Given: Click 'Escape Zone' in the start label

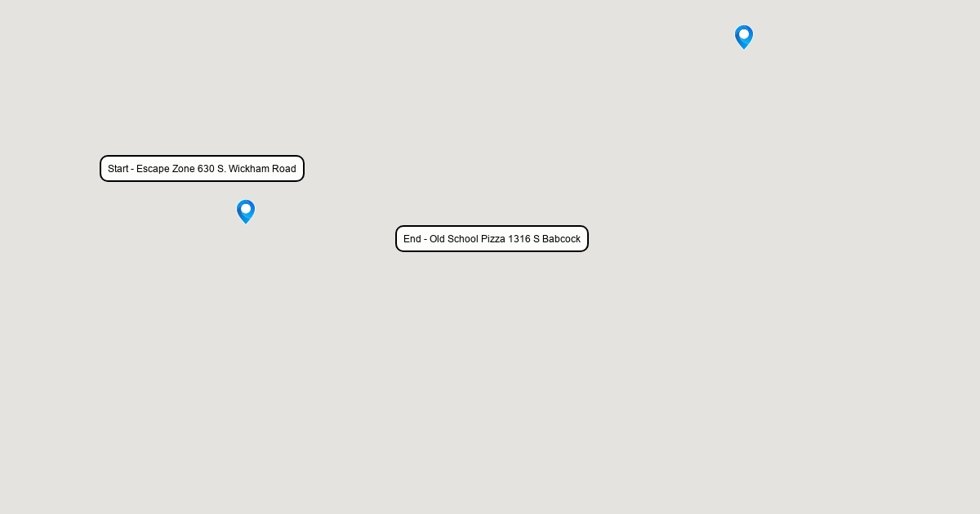Looking at the screenshot, I should (165, 169).
